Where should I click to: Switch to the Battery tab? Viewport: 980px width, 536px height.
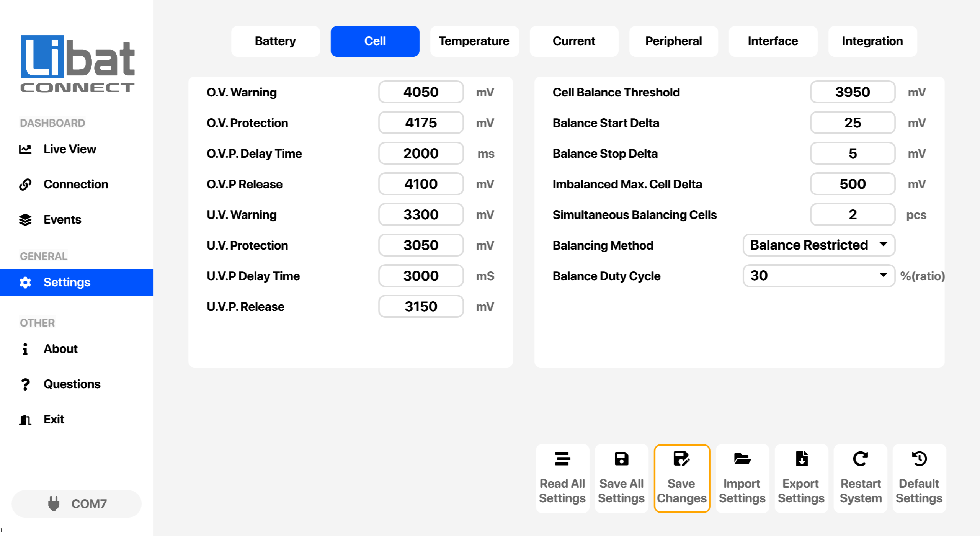pyautogui.click(x=275, y=41)
